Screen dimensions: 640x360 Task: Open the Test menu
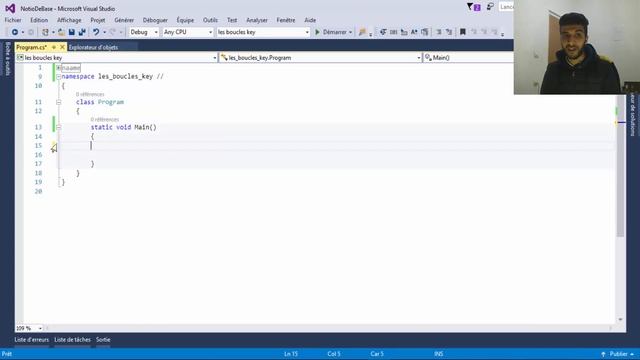232,20
